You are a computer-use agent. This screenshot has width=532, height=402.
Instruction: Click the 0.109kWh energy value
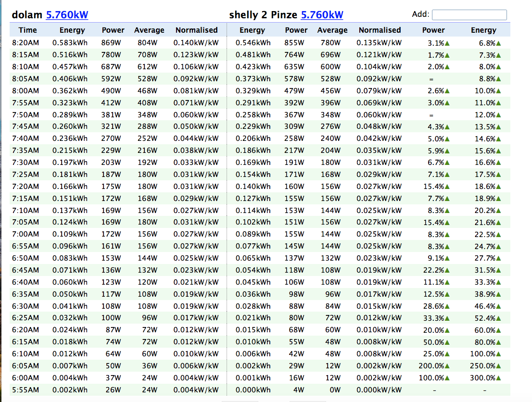tap(70, 234)
